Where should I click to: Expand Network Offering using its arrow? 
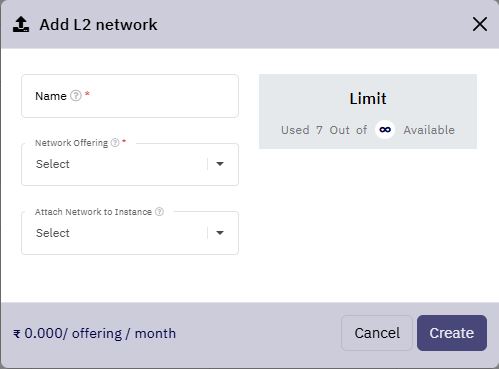point(220,164)
